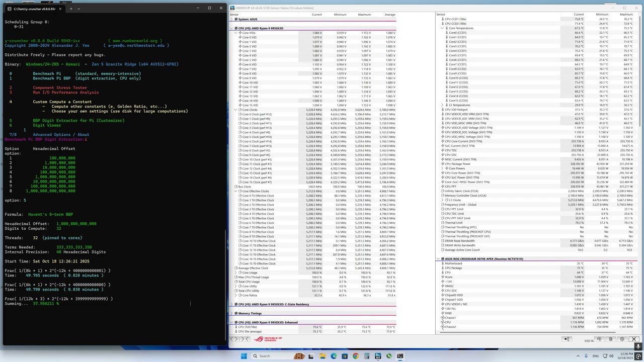Select the Core4 (CCD1) temperature row
644x362 pixels.
click(536, 51)
